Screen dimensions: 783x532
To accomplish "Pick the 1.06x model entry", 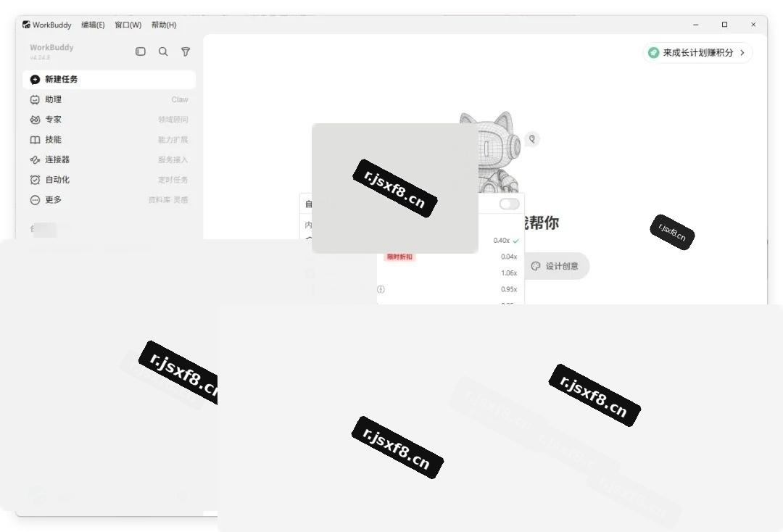I will pos(450,273).
